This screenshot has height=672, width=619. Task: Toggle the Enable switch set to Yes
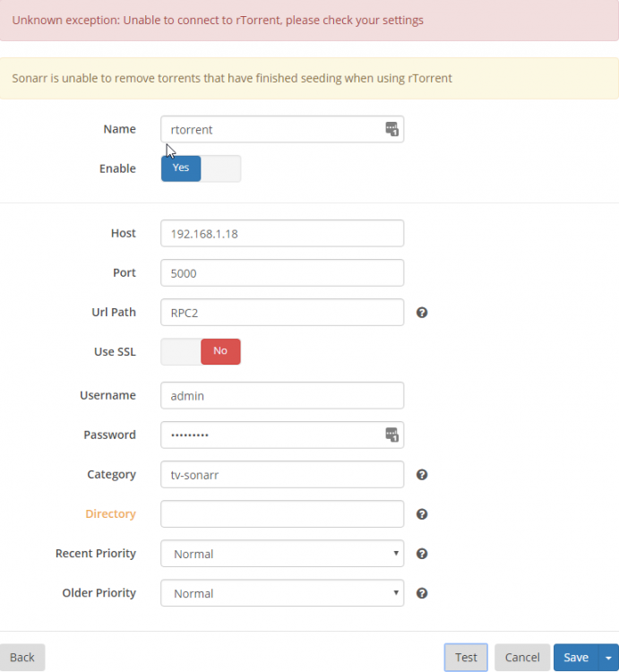pos(201,168)
